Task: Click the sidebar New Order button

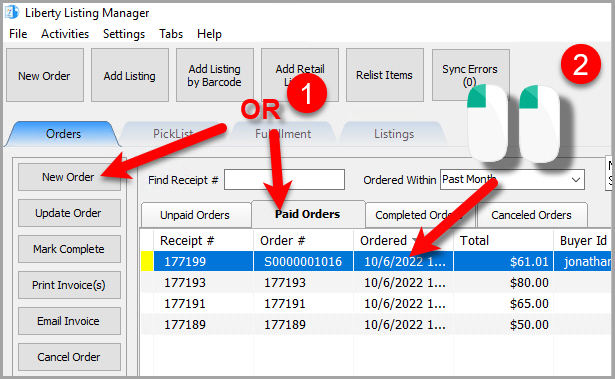Action: (x=69, y=177)
